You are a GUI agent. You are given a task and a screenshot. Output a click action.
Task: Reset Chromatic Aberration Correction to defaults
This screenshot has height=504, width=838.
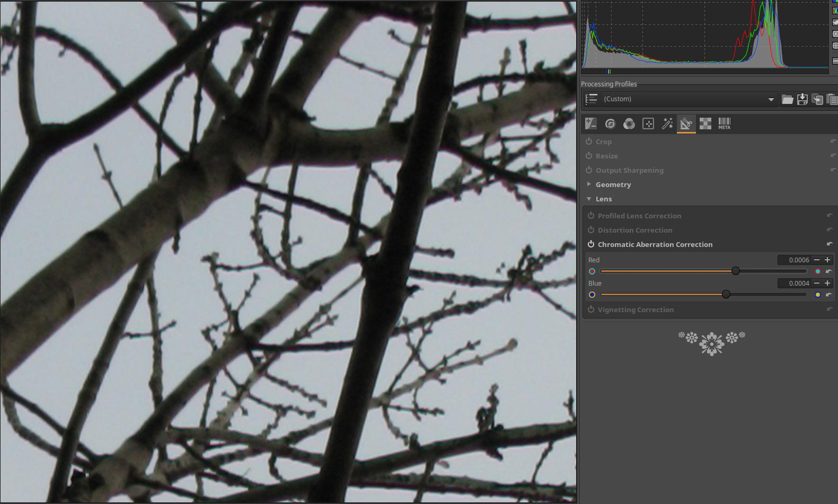click(x=830, y=244)
